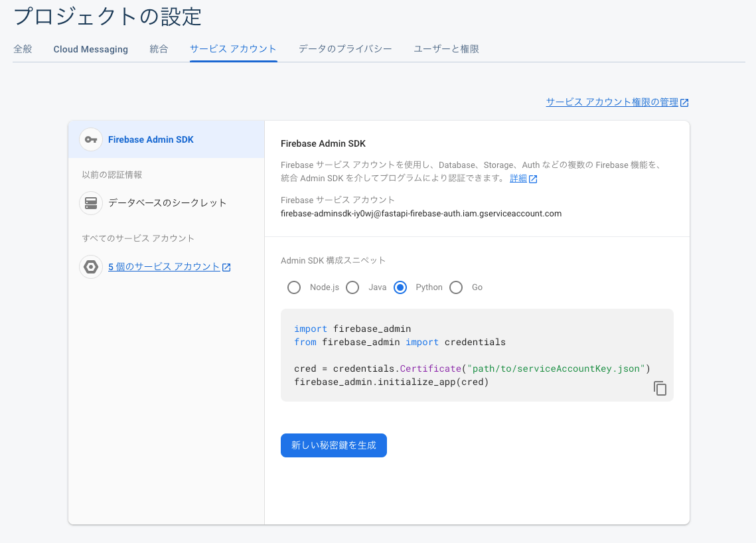Screen dimensions: 756x543
Task: Click the Java label text
Action: tap(378, 287)
